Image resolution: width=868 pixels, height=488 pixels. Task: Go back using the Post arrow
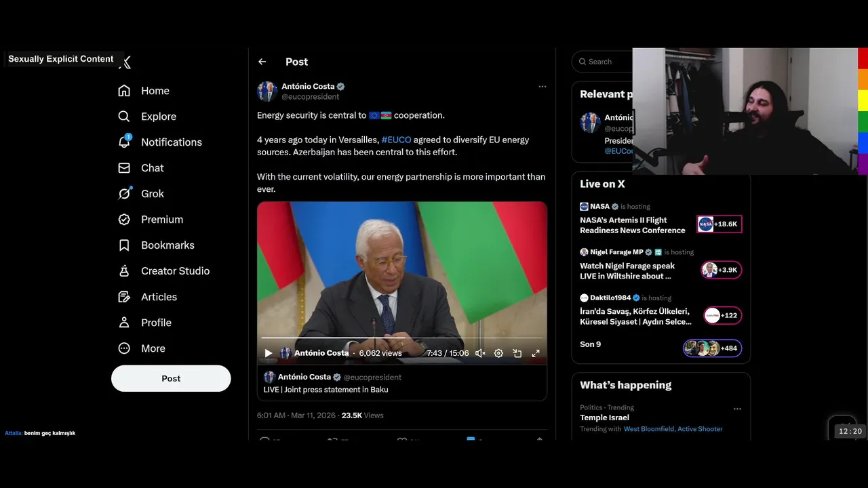click(x=262, y=62)
